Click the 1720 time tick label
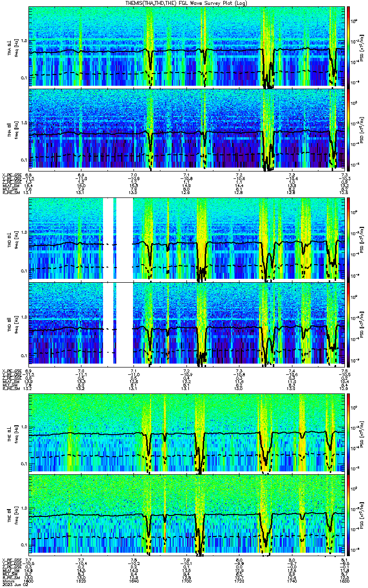368x588 pixels. coord(239,582)
